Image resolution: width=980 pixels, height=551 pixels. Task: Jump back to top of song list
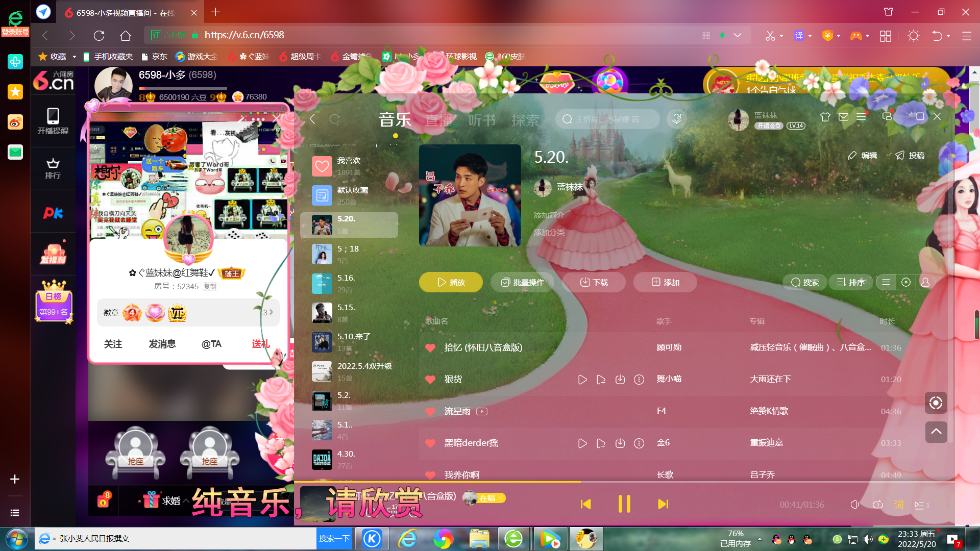coord(936,432)
